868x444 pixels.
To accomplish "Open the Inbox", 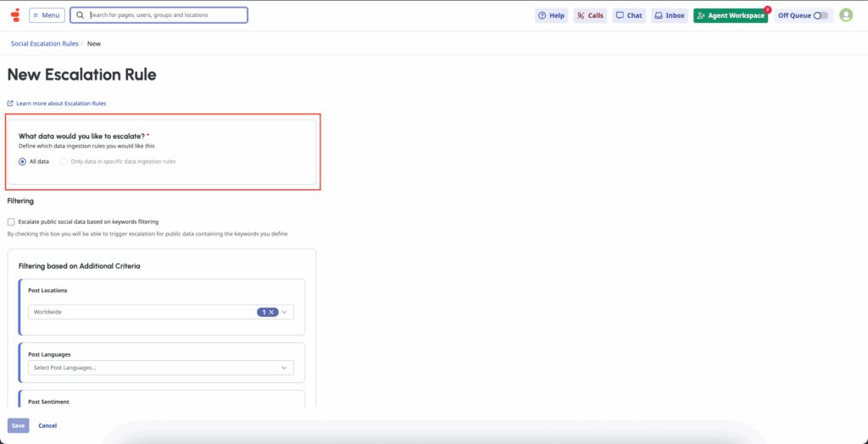I will 669,15.
